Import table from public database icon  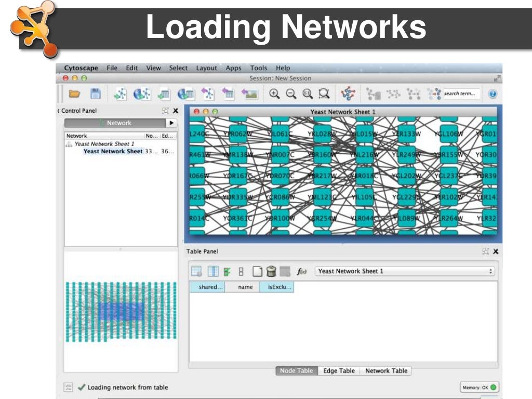(185, 94)
